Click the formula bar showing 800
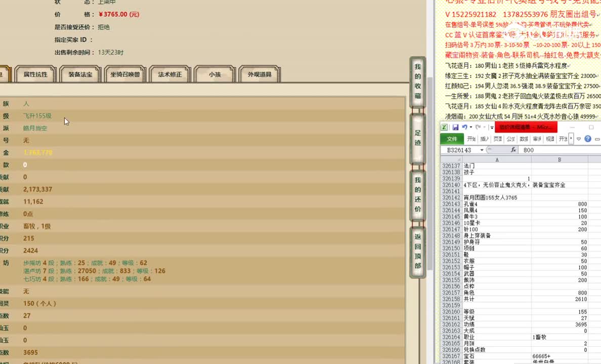This screenshot has height=364, width=601. coord(529,150)
